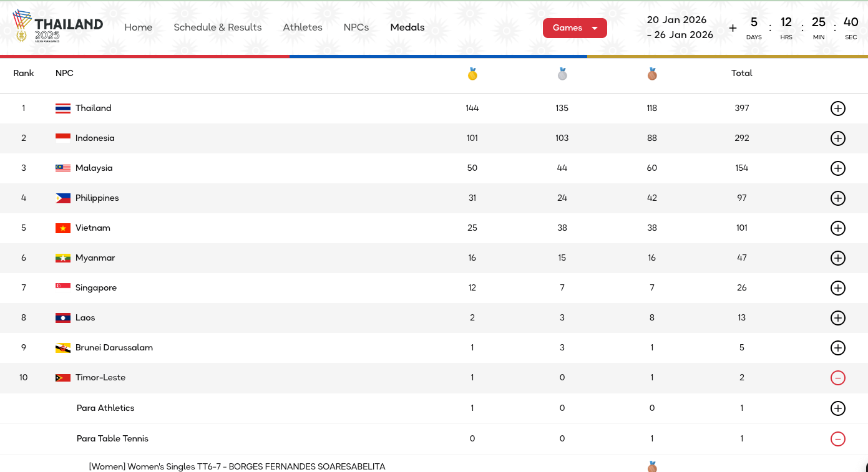Navigate to the NPCs page
This screenshot has width=868, height=472.
pyautogui.click(x=356, y=27)
